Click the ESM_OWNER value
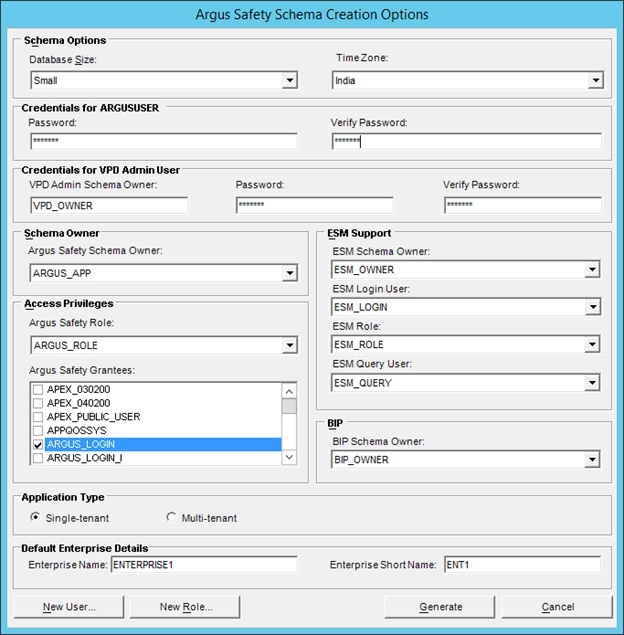Image resolution: width=624 pixels, height=635 pixels. 364,270
